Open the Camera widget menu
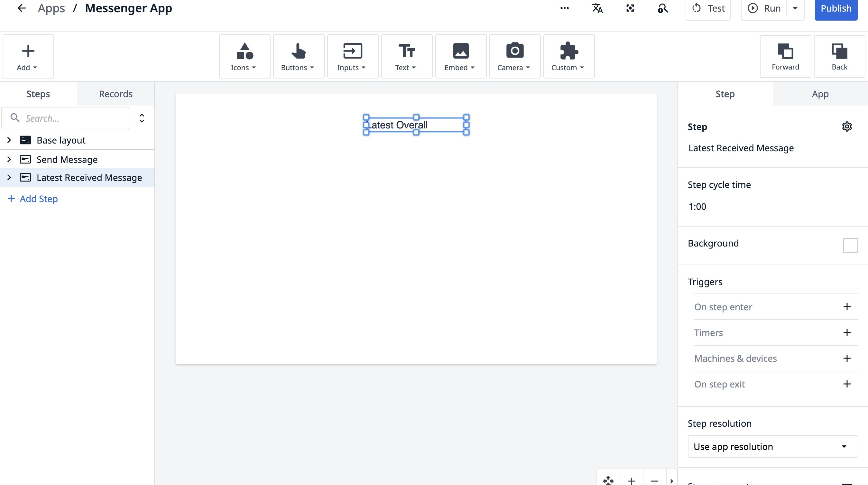This screenshot has width=868, height=485. (514, 56)
